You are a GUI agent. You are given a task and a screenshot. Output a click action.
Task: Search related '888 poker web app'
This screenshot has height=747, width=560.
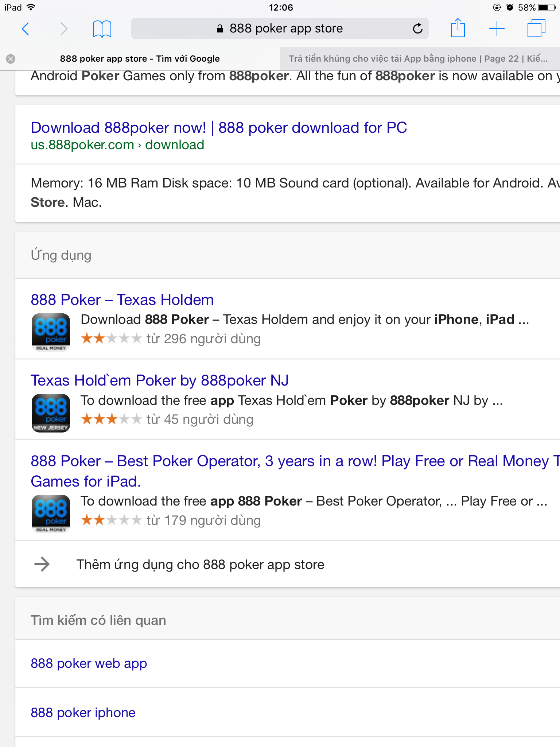(89, 663)
